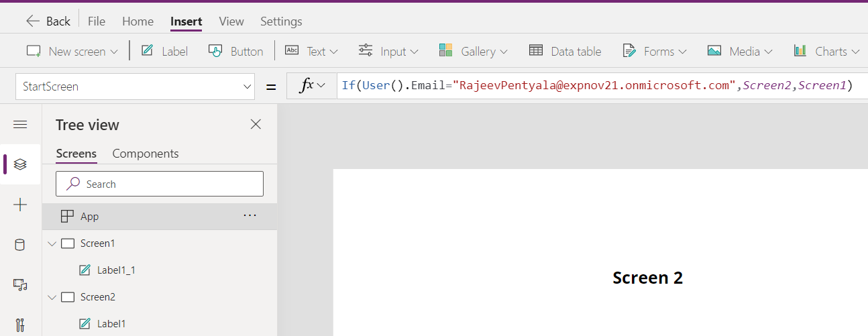The image size is (868, 336).
Task: Insert a Data table from the ribbon
Action: tap(565, 51)
